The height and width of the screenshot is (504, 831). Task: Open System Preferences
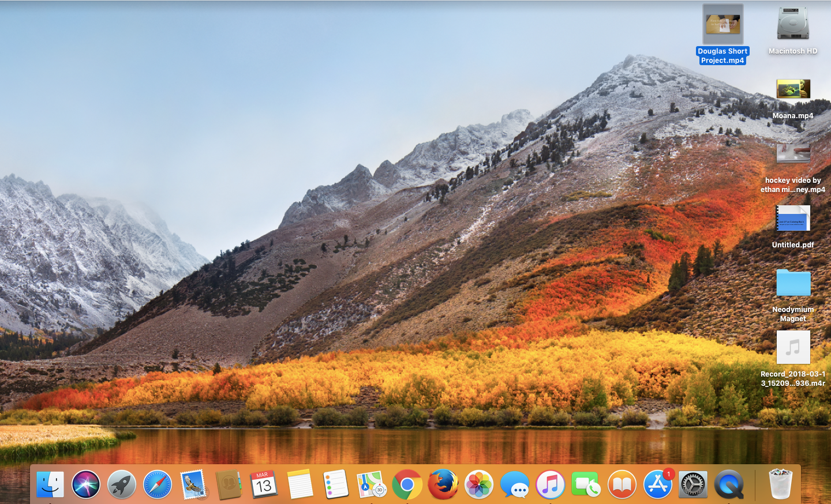(692, 484)
